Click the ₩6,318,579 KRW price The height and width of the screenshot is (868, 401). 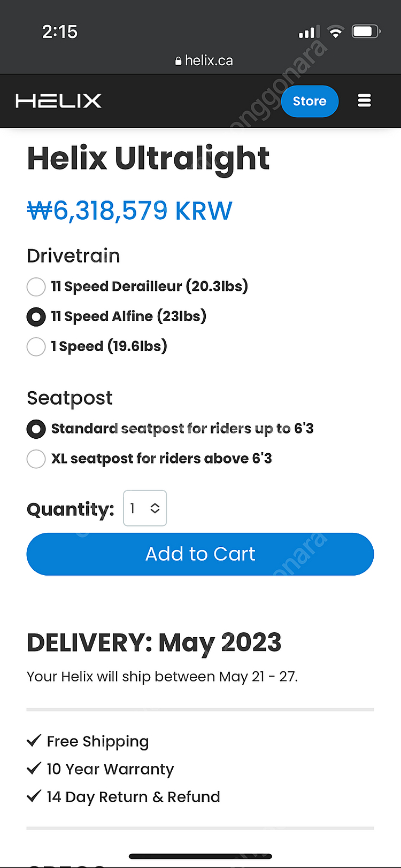pyautogui.click(x=130, y=211)
